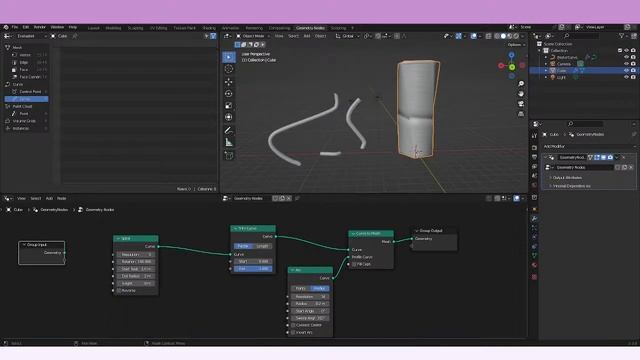Toggle render camera icon for Collection row
Viewport: 640px width, 360px height.
(x=633, y=51)
